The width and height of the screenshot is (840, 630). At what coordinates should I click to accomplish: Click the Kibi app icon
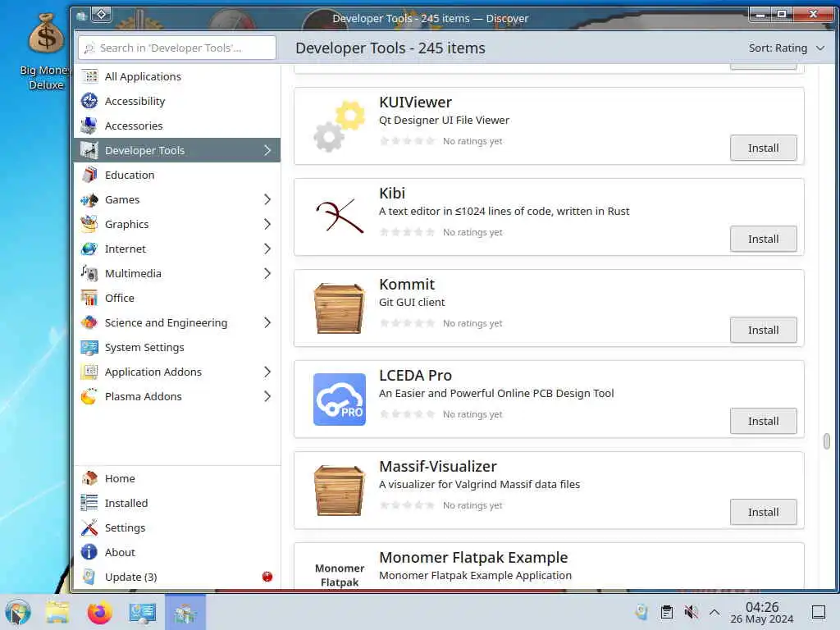point(339,217)
